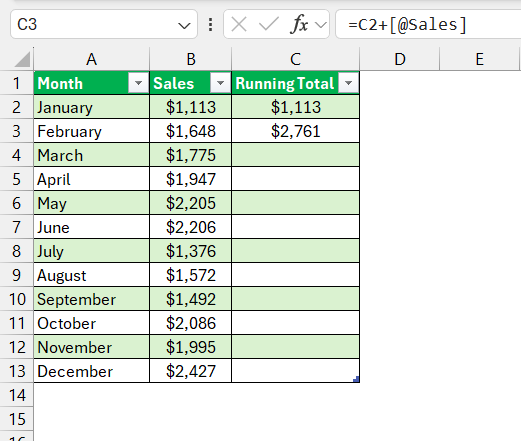Screen dimensions: 521x441
Task: Open the Insert Function fx button
Action: point(300,24)
